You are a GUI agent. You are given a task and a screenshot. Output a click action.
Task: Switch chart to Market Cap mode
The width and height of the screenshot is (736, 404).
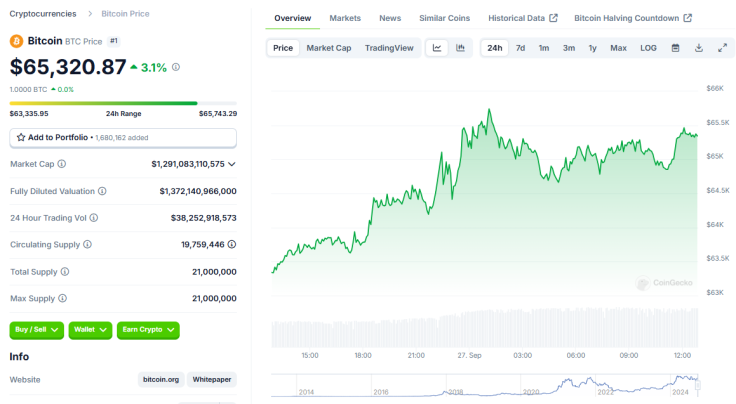(x=329, y=48)
